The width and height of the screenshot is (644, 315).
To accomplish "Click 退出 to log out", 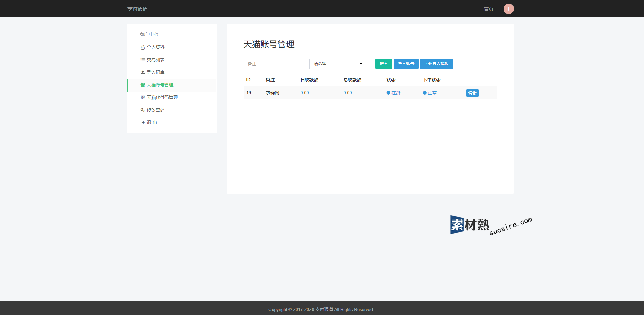I will [x=172, y=122].
